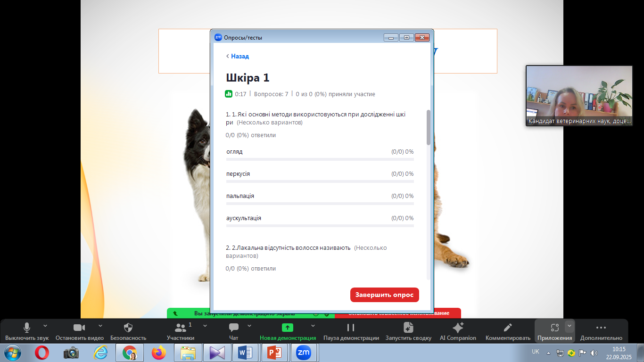Screen dimensions: 644x362
Task: Click the пальпація answer option text
Action: coord(240,196)
